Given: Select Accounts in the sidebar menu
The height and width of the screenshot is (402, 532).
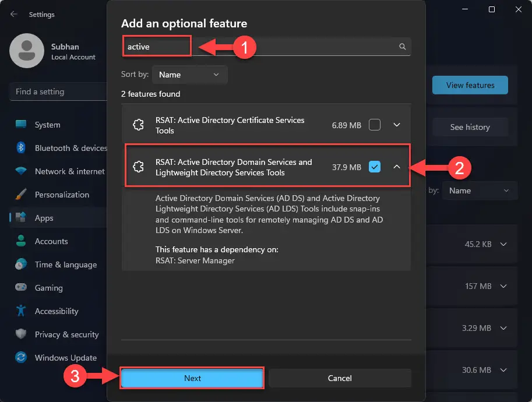Looking at the screenshot, I should (x=52, y=241).
